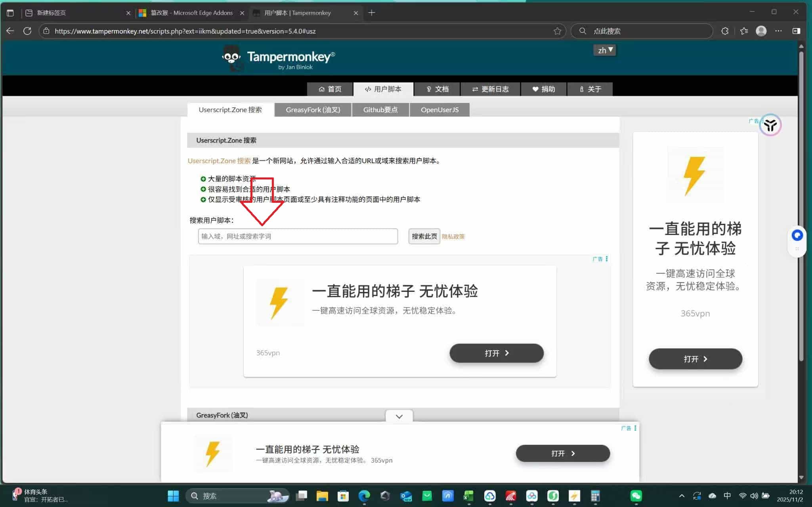Open the browser extensions puzzle icon

point(725,31)
